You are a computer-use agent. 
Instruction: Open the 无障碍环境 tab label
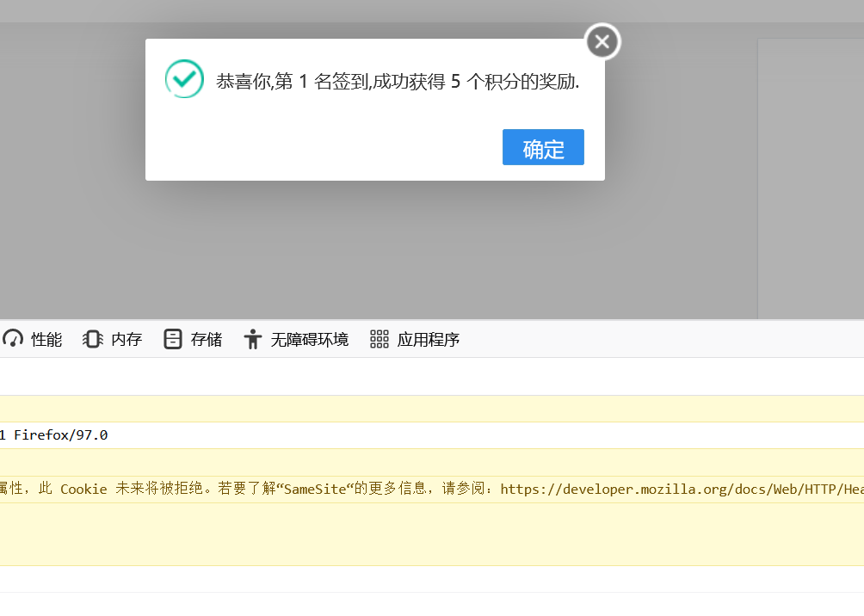tap(310, 340)
